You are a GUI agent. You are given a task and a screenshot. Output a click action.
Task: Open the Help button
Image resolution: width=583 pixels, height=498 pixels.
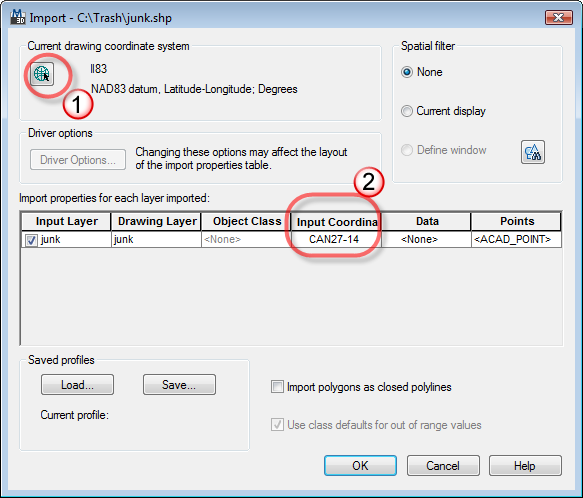click(x=525, y=465)
